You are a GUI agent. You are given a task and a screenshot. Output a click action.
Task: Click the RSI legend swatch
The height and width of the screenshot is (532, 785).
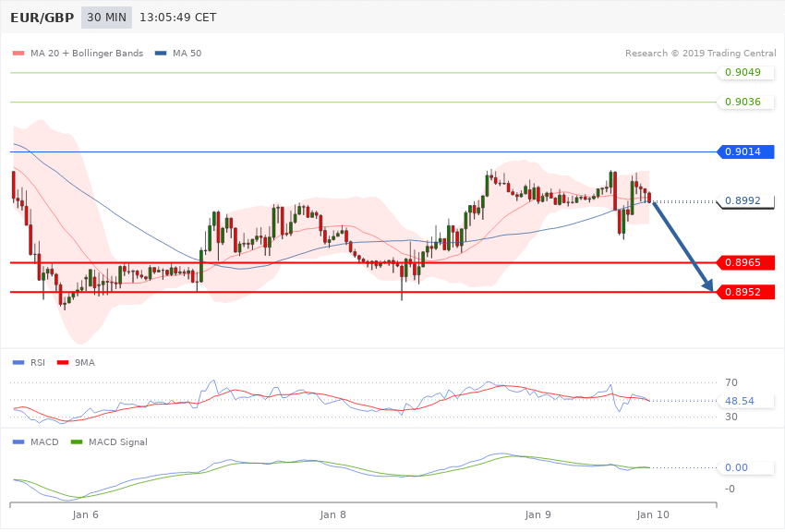click(18, 363)
